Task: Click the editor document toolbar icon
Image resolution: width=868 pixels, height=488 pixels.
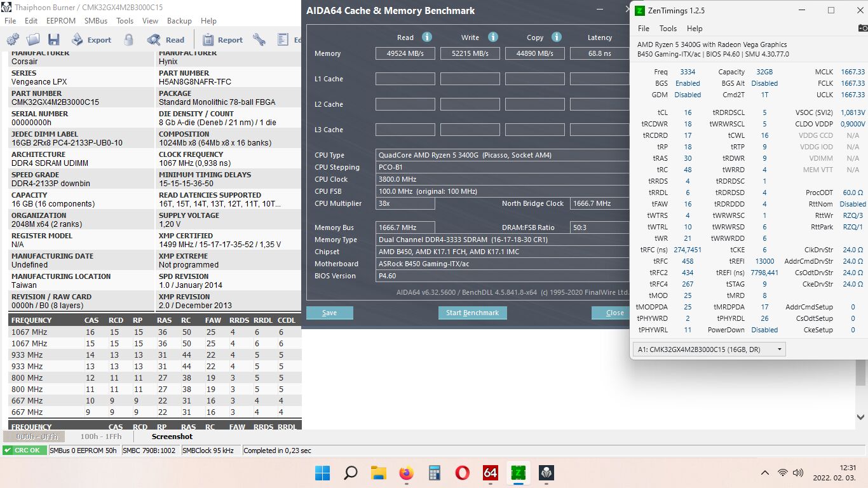Action: click(x=283, y=39)
